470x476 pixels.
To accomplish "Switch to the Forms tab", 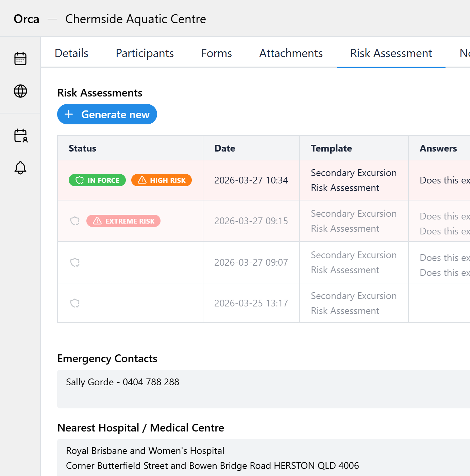I will click(217, 53).
